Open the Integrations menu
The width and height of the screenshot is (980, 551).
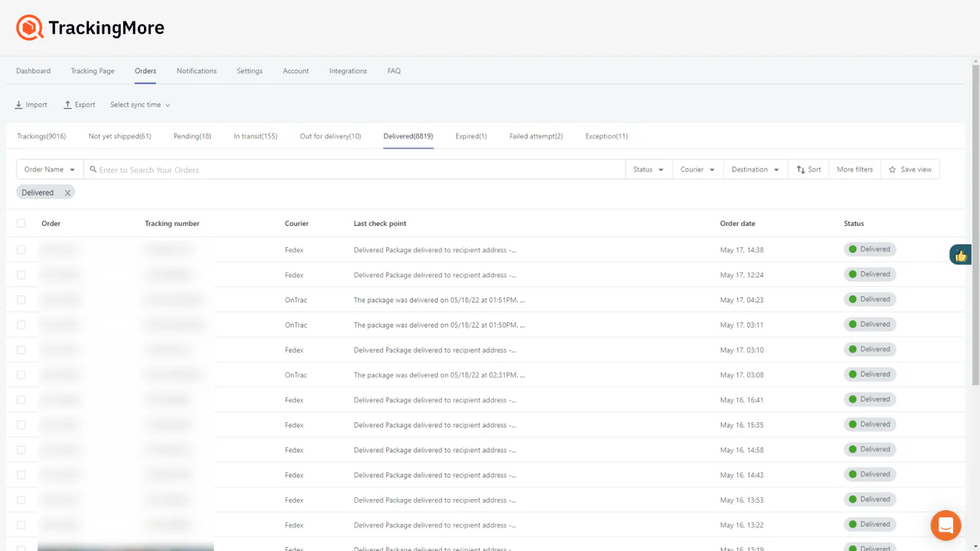point(348,71)
